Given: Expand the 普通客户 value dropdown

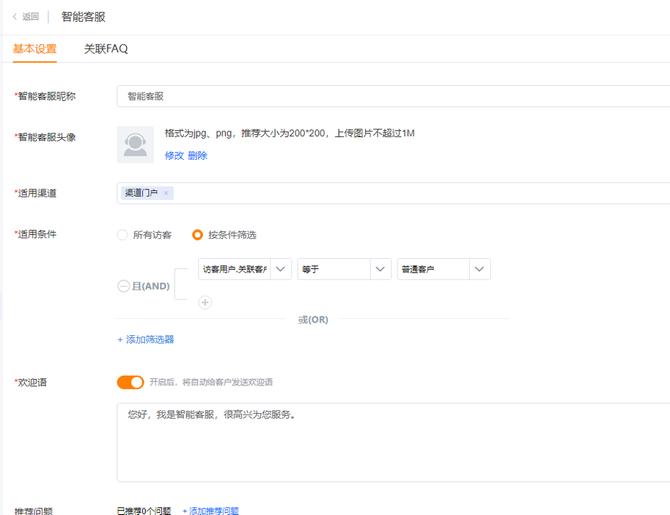Looking at the screenshot, I should click(x=443, y=269).
